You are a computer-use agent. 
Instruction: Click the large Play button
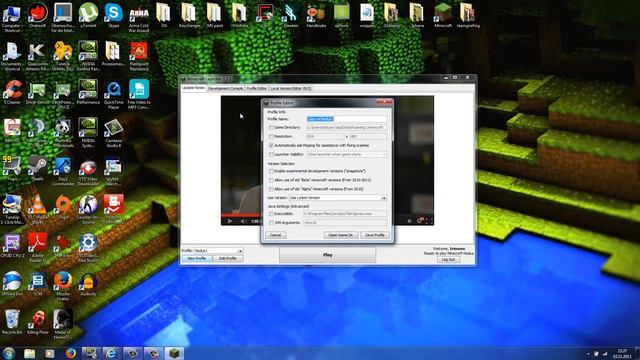327,255
